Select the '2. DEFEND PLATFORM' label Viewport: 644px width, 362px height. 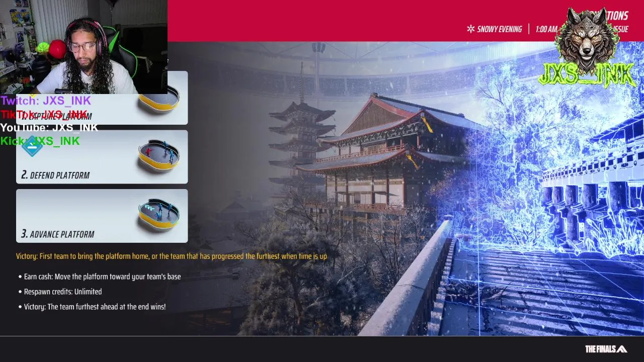click(x=55, y=175)
